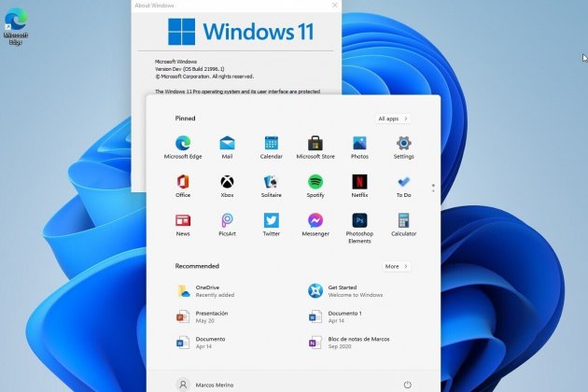Open Settings from pinned apps

[x=404, y=147]
